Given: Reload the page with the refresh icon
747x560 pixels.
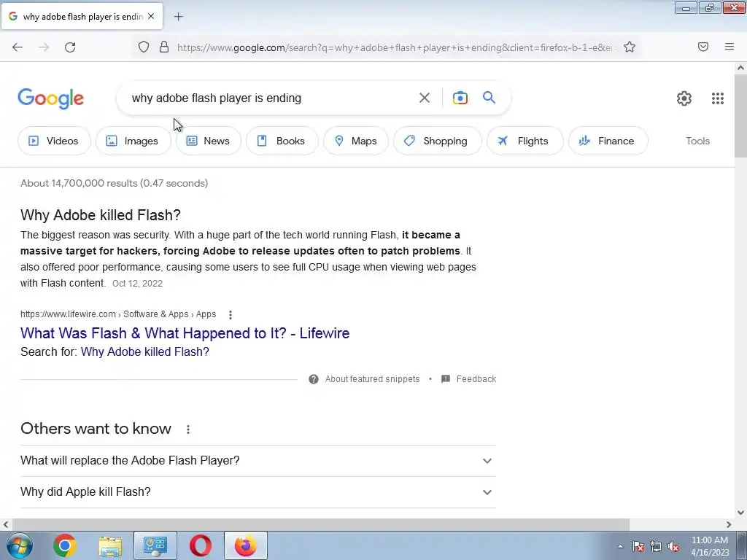Looking at the screenshot, I should tap(70, 47).
